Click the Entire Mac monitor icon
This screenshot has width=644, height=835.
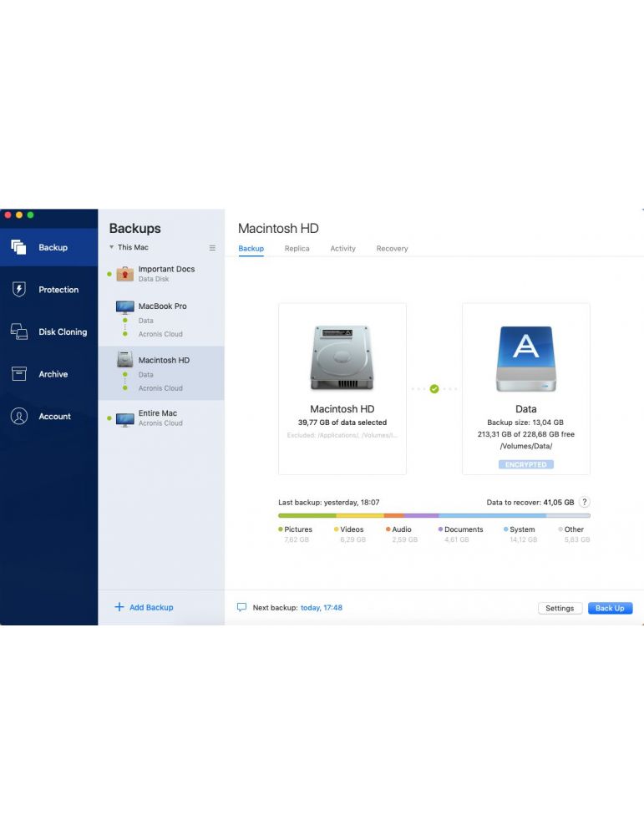click(124, 419)
